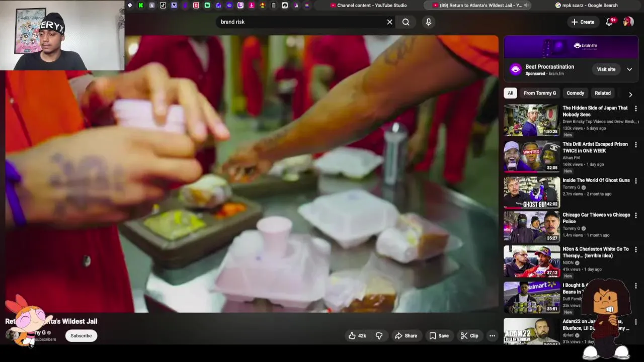Show more filter chips with right arrow
This screenshot has width=644, height=362.
[630, 94]
